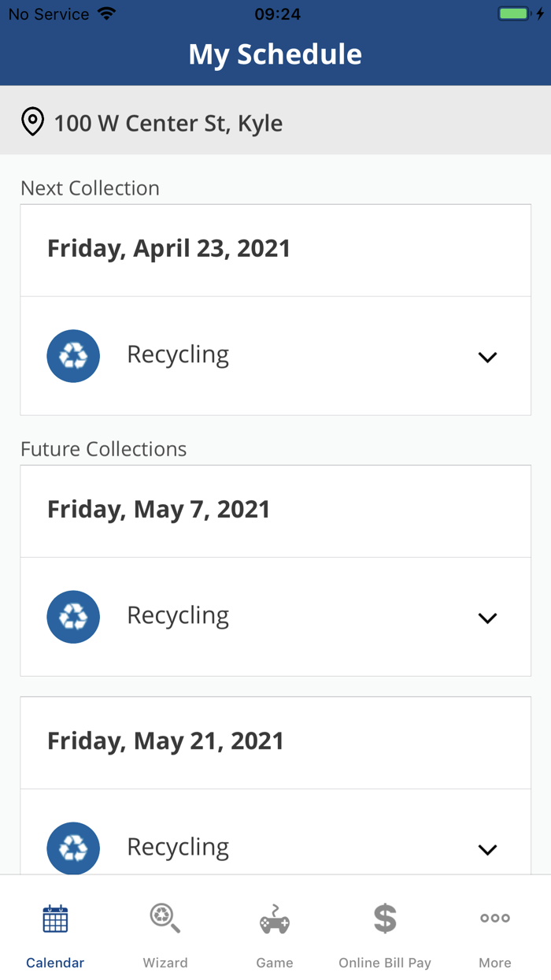Click the Recycling icon under May 7
Viewport: 551px width, 980px height.
click(73, 617)
